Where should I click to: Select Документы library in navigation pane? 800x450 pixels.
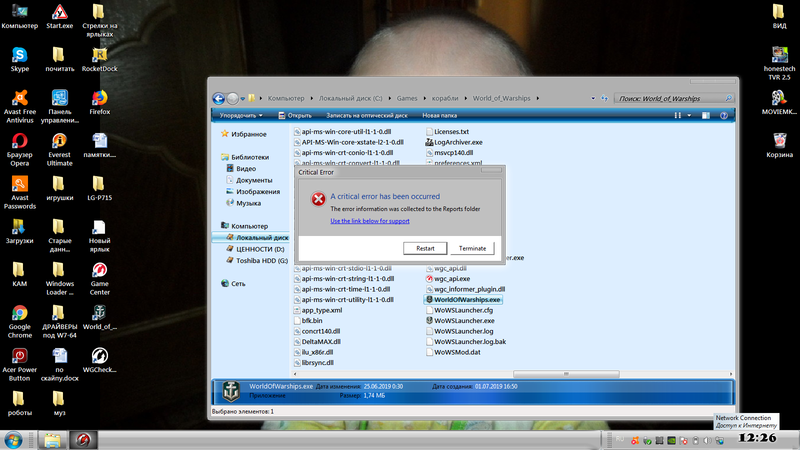(x=249, y=180)
